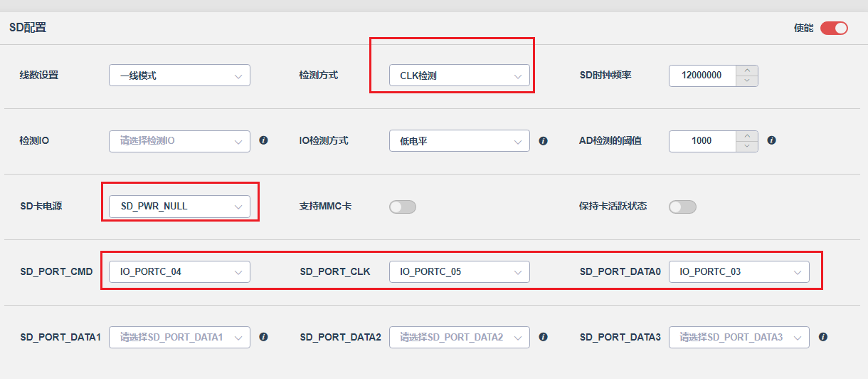Viewport: 868px width, 379px height.
Task: Click info icon next to SD_PORT_DATA2 dropdown
Action: pos(544,336)
